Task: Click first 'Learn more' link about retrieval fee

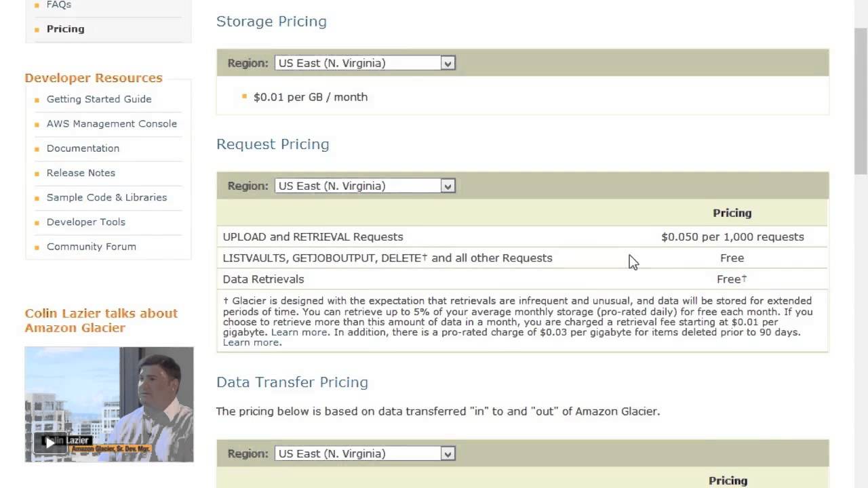Action: [299, 333]
